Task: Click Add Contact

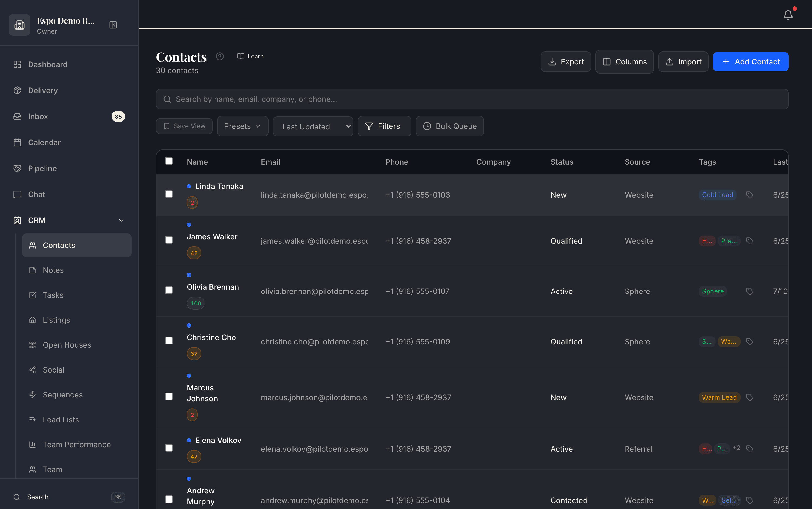Action: 750,62
